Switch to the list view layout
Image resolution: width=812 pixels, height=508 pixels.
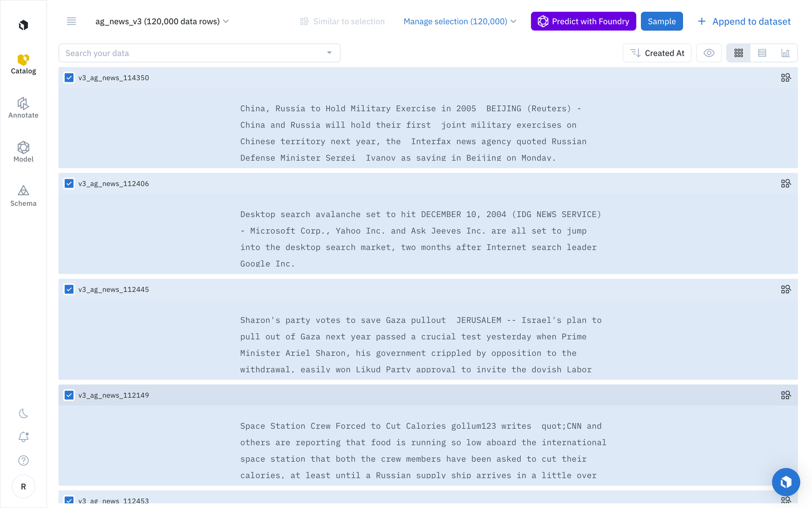(762, 52)
